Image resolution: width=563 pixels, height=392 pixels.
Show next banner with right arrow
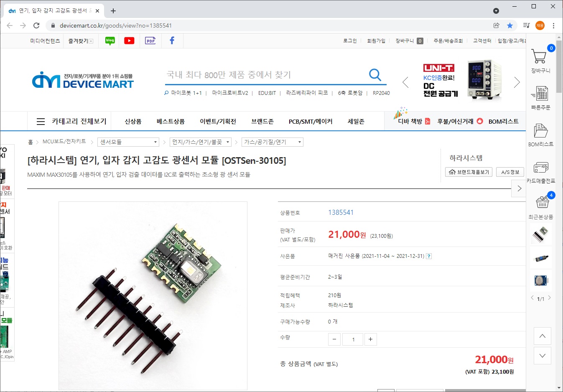(517, 82)
